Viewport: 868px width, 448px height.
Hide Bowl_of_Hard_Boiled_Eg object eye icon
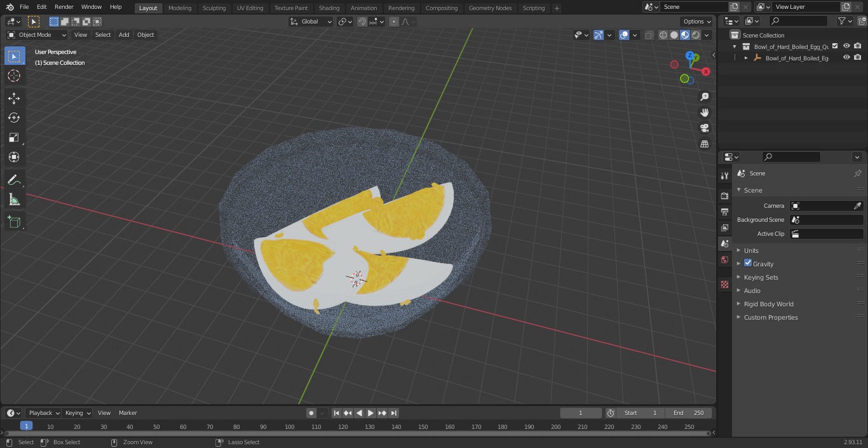(846, 58)
